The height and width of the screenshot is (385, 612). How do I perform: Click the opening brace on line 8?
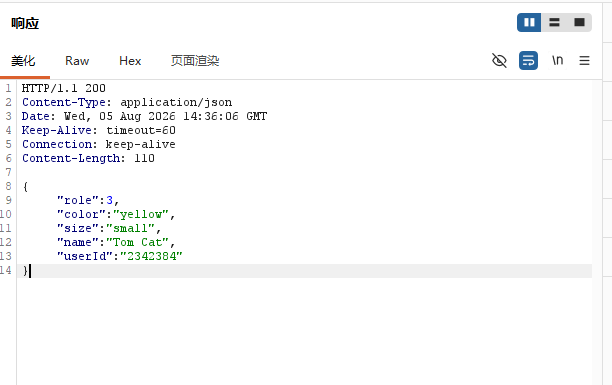click(25, 187)
